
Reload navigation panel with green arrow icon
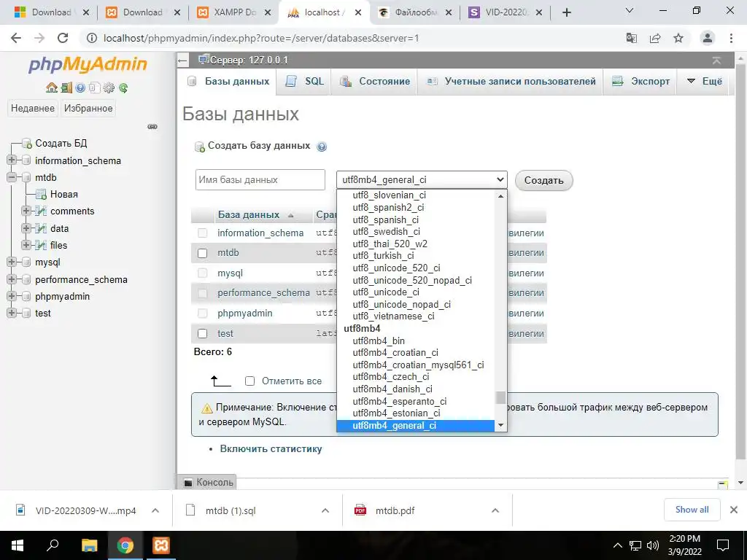coord(123,87)
